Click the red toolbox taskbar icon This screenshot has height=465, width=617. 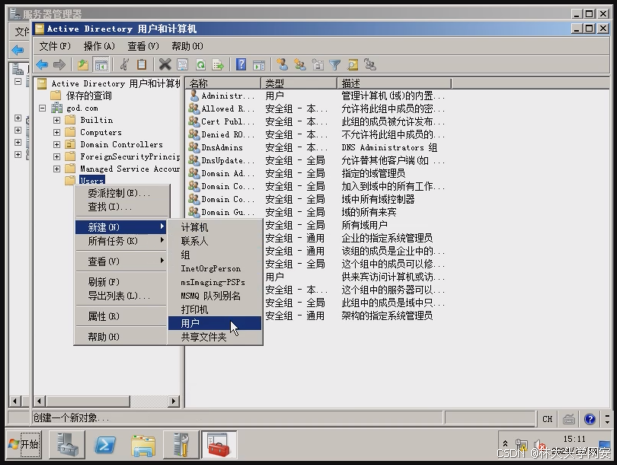(x=219, y=445)
